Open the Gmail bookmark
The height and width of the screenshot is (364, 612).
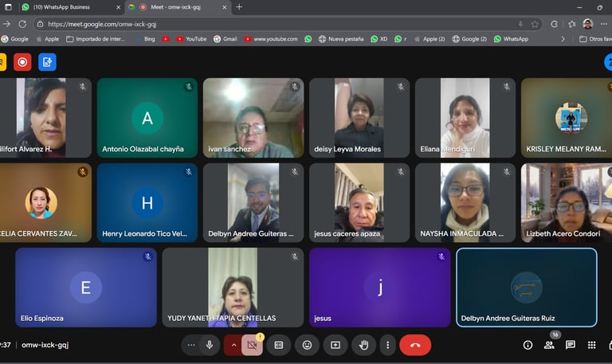[x=226, y=39]
